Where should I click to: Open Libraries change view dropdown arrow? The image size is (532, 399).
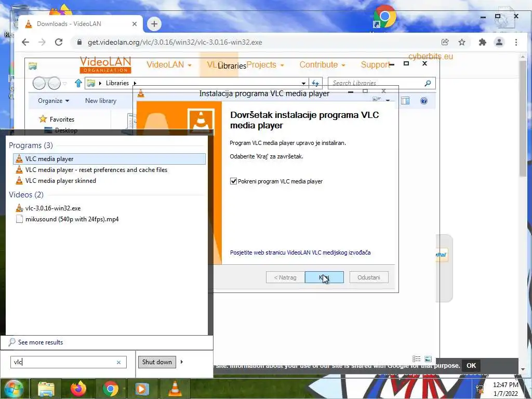pos(388,100)
